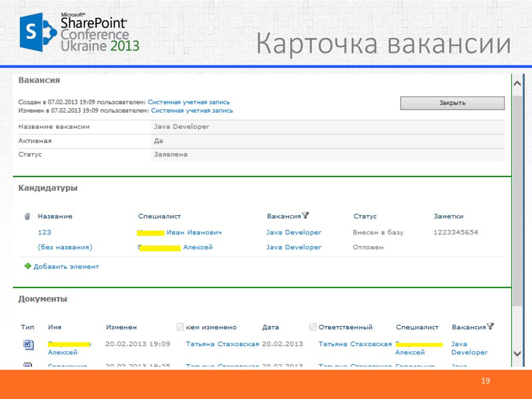The image size is (532, 399).
Task: Sort by the Статус column header
Action: click(365, 216)
